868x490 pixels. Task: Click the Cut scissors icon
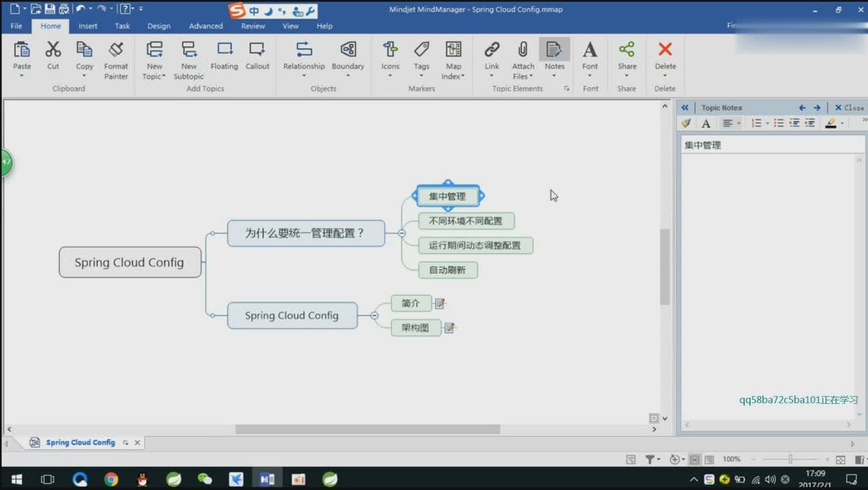pos(53,50)
